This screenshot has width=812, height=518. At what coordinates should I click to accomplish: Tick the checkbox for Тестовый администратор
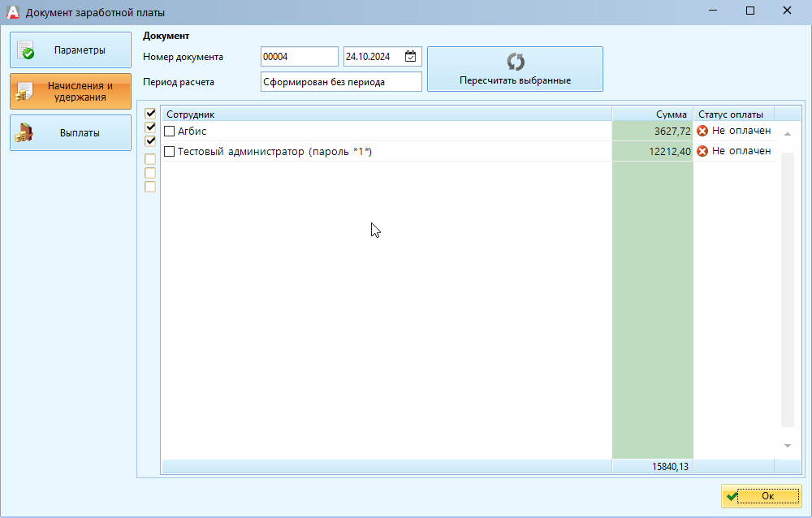click(x=170, y=152)
